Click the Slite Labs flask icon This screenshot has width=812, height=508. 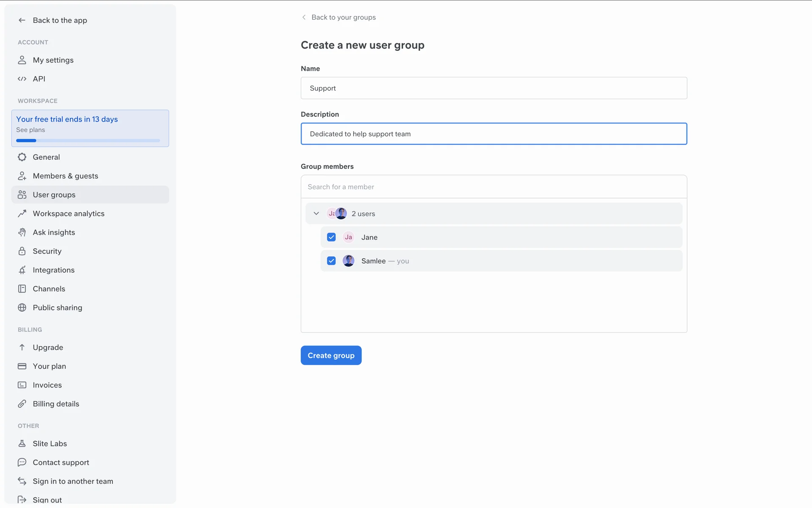pyautogui.click(x=22, y=444)
